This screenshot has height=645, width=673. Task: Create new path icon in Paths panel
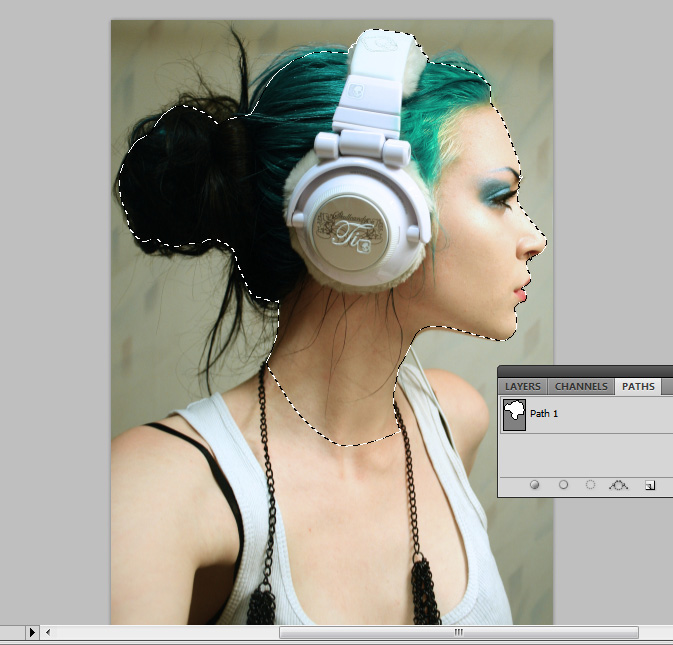coord(649,485)
